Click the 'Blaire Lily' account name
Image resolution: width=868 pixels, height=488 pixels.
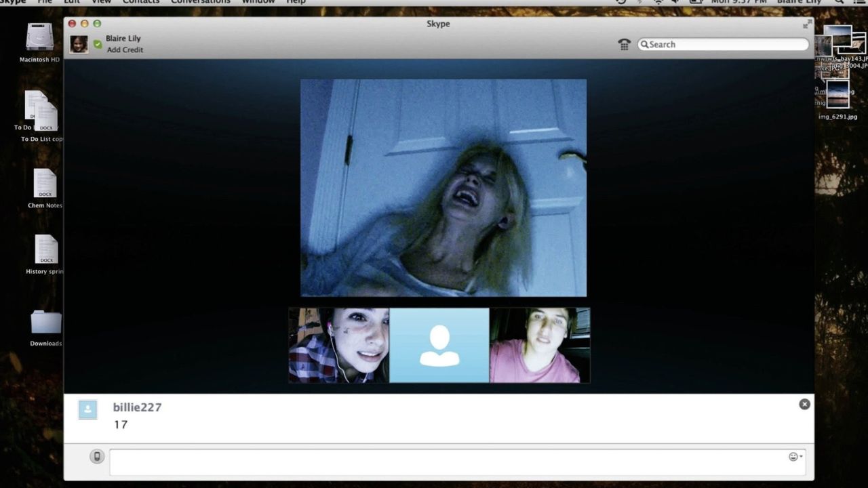[x=123, y=39]
